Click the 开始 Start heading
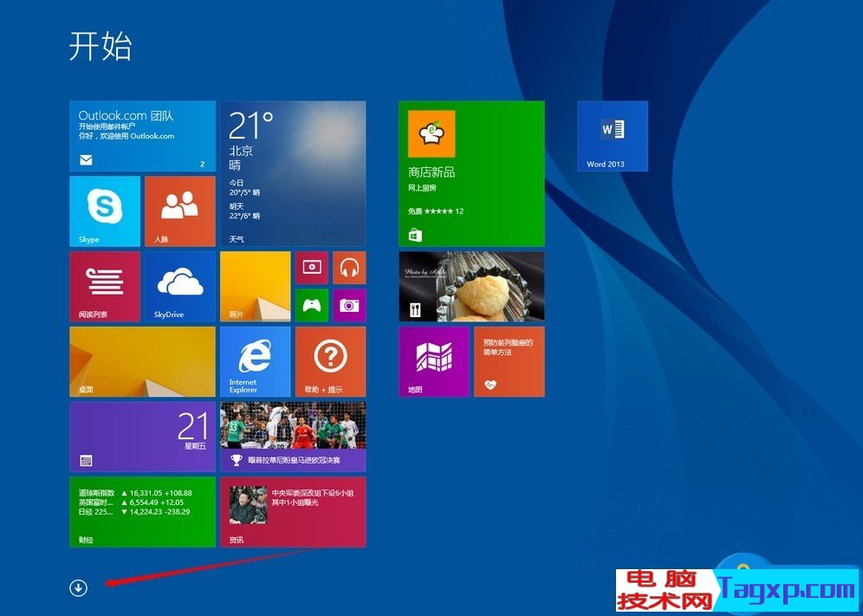Image resolution: width=863 pixels, height=616 pixels. (x=101, y=46)
